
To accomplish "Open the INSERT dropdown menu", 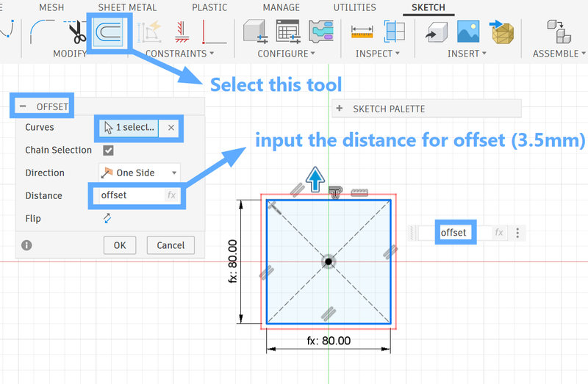I will [x=467, y=54].
